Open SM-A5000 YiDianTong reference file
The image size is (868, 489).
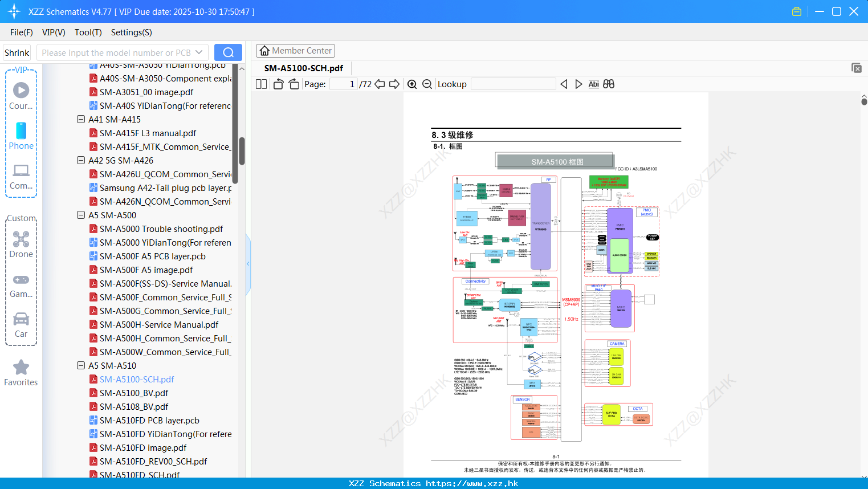[x=165, y=242]
